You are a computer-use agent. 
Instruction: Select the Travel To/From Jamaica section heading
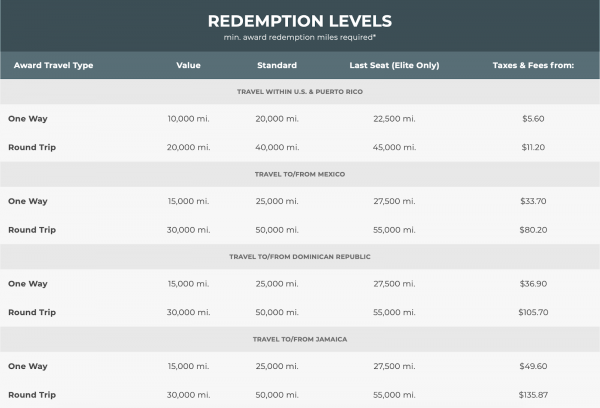point(299,340)
